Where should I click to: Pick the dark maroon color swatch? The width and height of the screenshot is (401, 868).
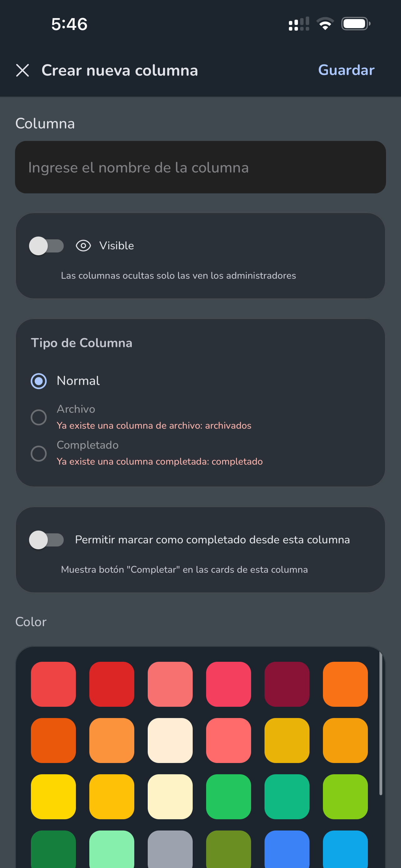(x=287, y=684)
